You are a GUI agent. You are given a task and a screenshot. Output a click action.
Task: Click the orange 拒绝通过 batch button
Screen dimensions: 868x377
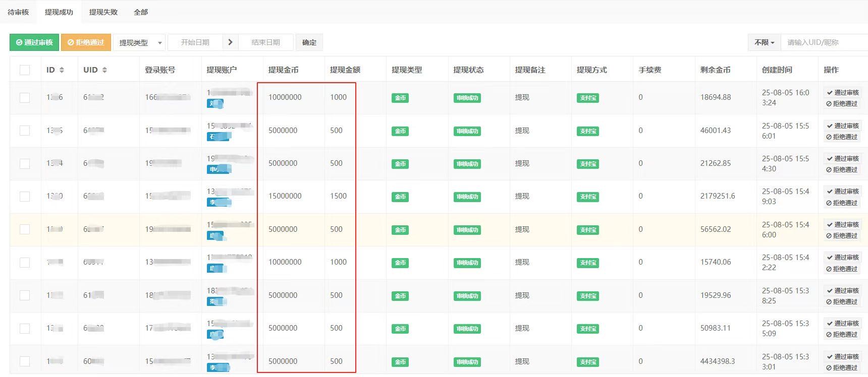tap(86, 42)
